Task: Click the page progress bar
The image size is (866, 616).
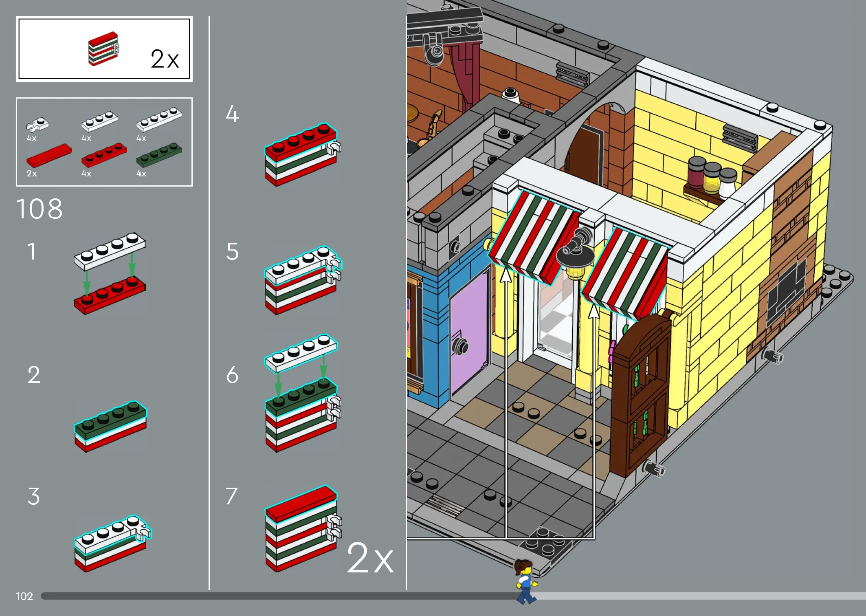Action: click(453, 596)
